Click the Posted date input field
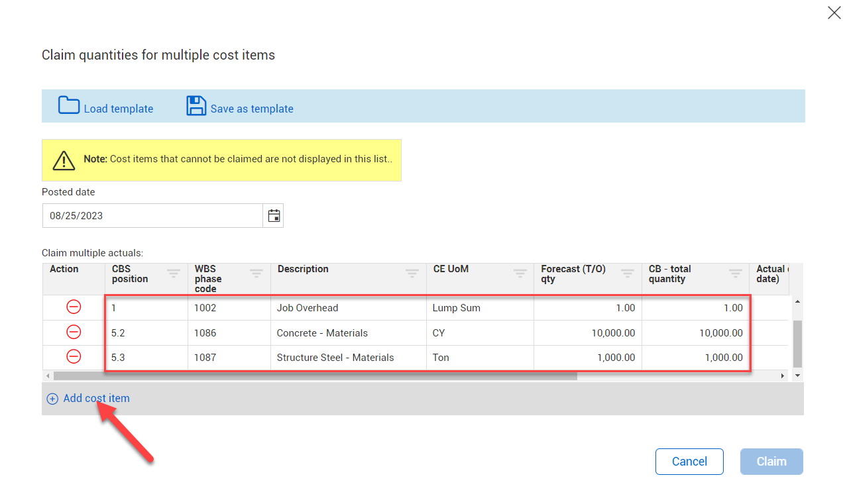This screenshot has height=504, width=847. click(152, 216)
